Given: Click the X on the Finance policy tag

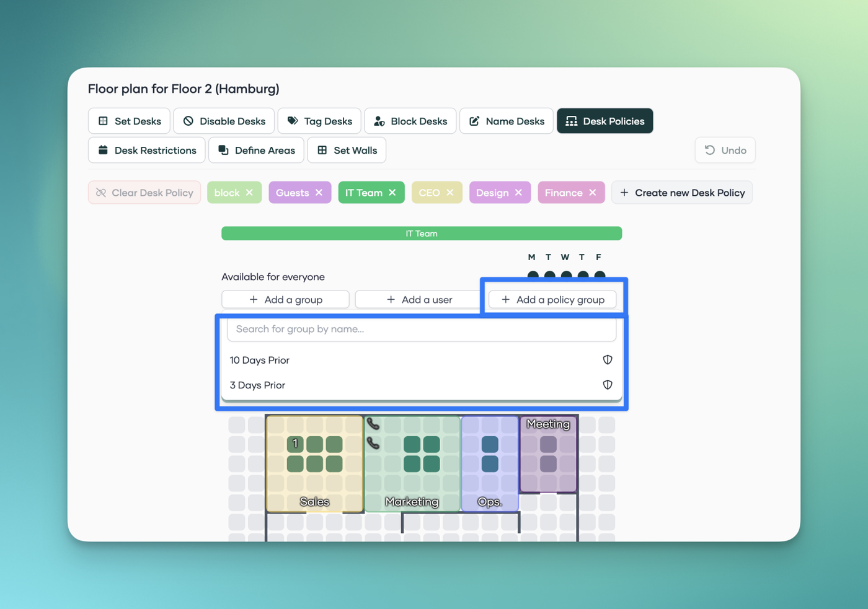Looking at the screenshot, I should [x=593, y=193].
